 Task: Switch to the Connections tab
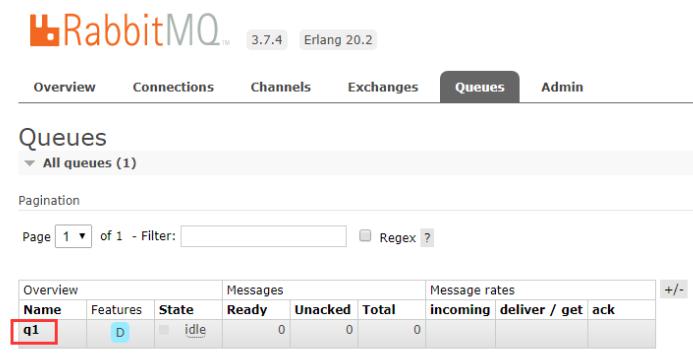click(173, 87)
